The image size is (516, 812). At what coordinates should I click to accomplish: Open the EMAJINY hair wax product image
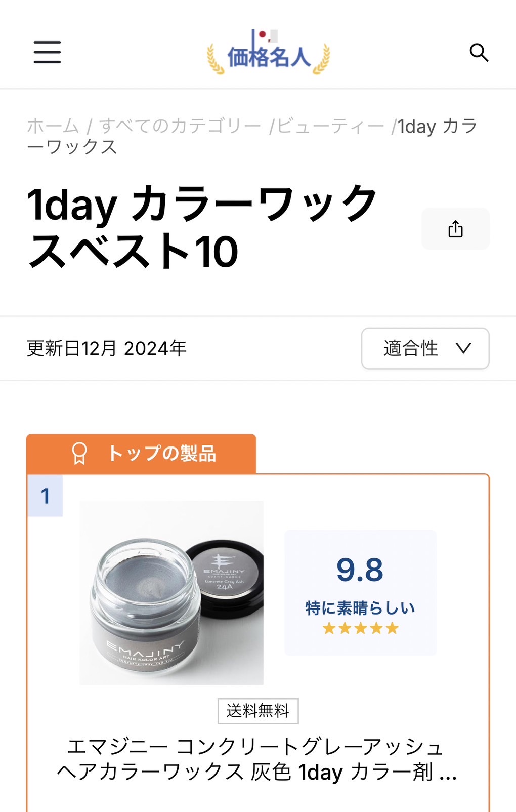tap(171, 593)
